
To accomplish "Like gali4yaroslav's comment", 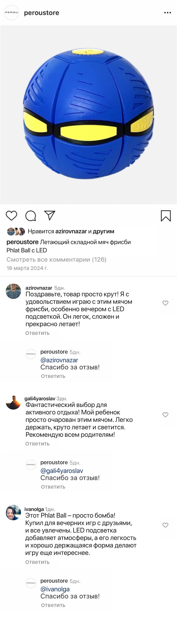I will click(165, 415).
